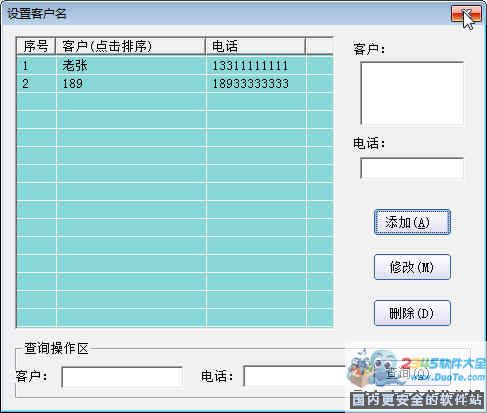Image resolution: width=487 pixels, height=413 pixels.
Task: Click the 修改(M) modify button
Action: pos(412,267)
